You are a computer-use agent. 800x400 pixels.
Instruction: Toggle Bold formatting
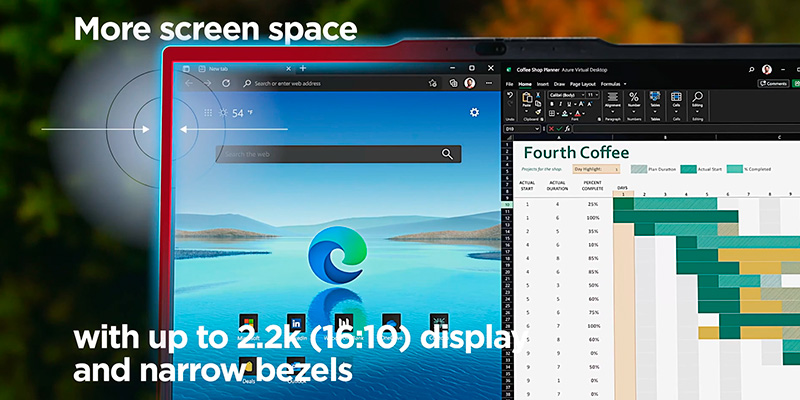click(x=552, y=104)
